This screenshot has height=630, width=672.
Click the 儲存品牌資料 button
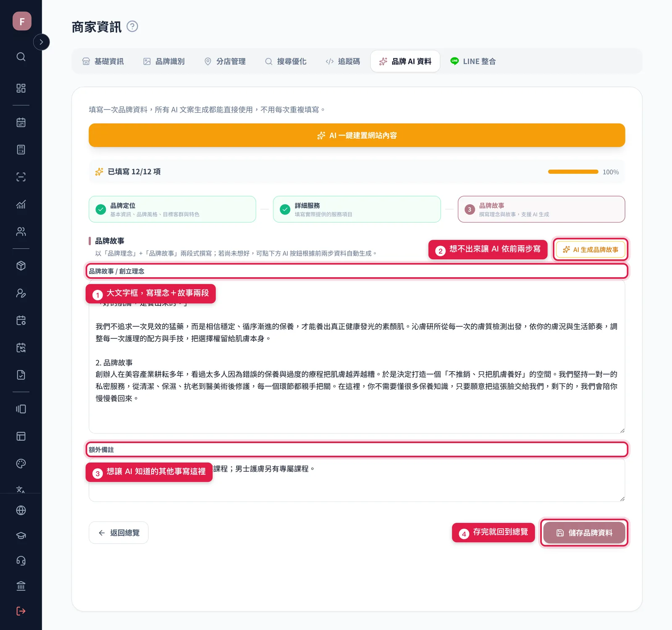click(584, 533)
